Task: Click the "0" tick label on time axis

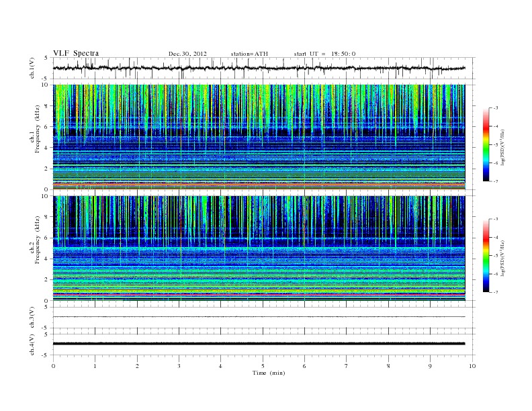Action: point(53,366)
